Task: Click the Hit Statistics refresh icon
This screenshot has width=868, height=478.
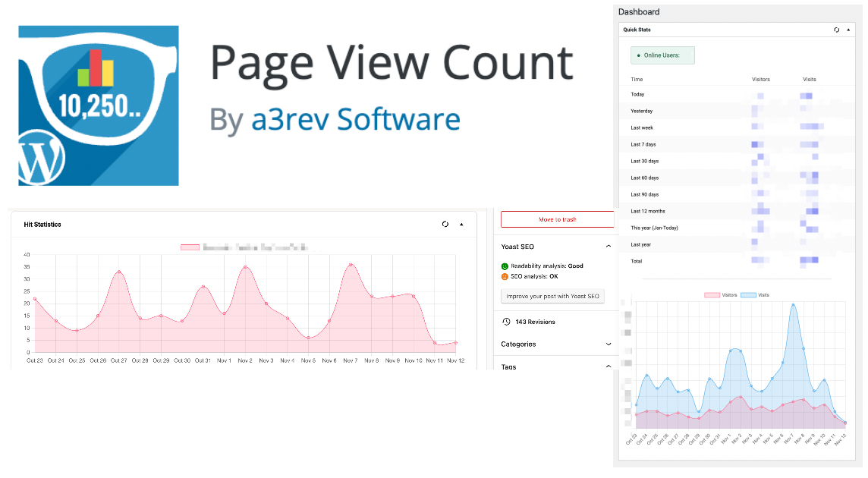Action: (445, 225)
